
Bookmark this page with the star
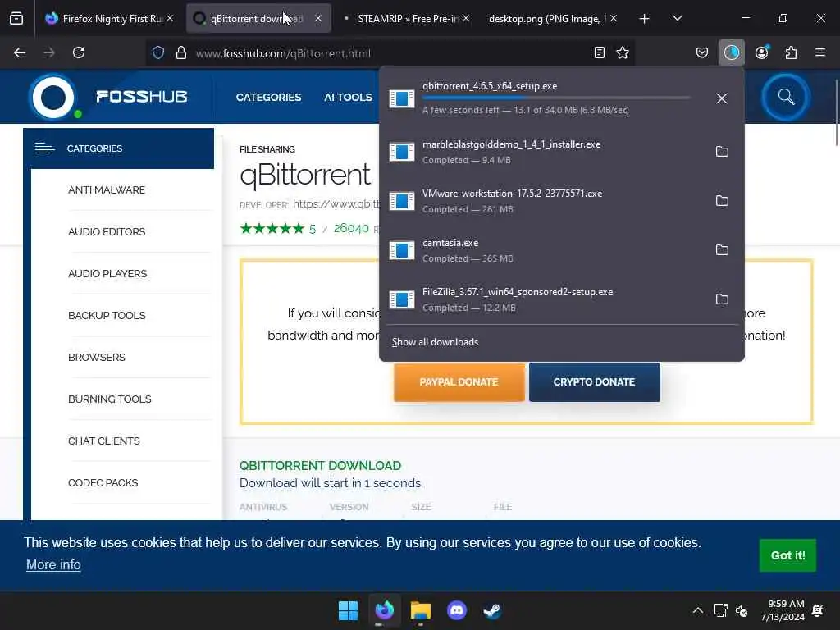point(623,52)
